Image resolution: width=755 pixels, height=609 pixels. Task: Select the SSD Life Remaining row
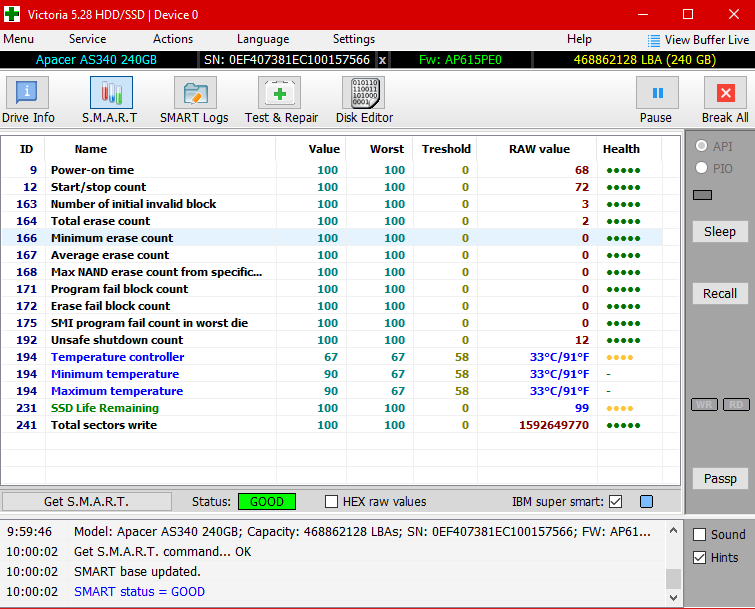332,408
